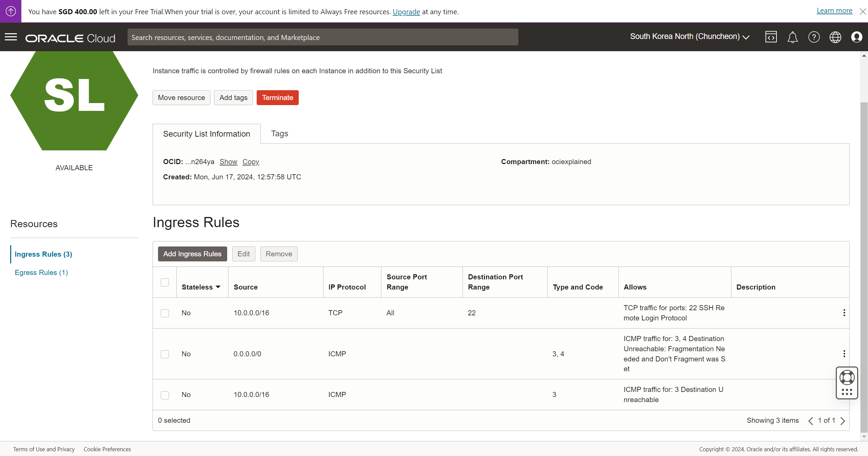Expand the South Korea North region dropdown
The image size is (868, 456).
[x=690, y=37]
